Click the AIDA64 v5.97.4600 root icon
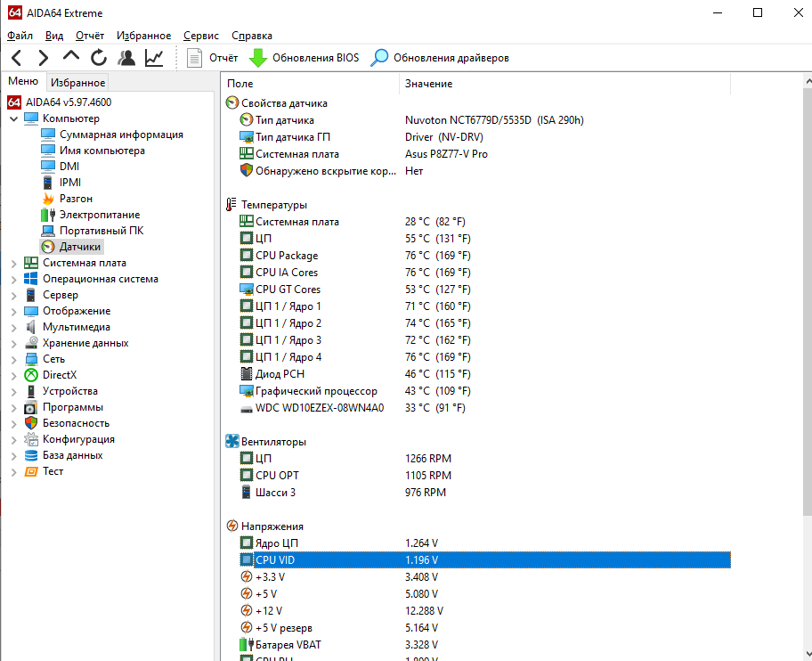 tap(14, 102)
